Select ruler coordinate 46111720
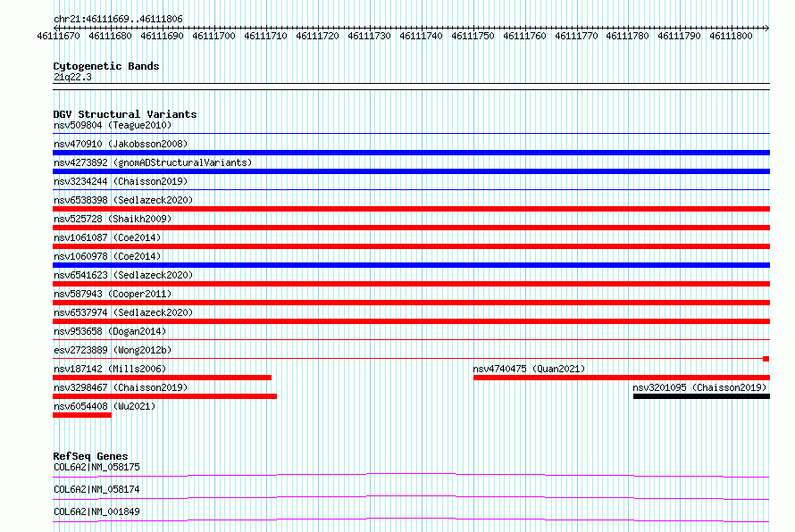The image size is (795, 532). [x=317, y=36]
